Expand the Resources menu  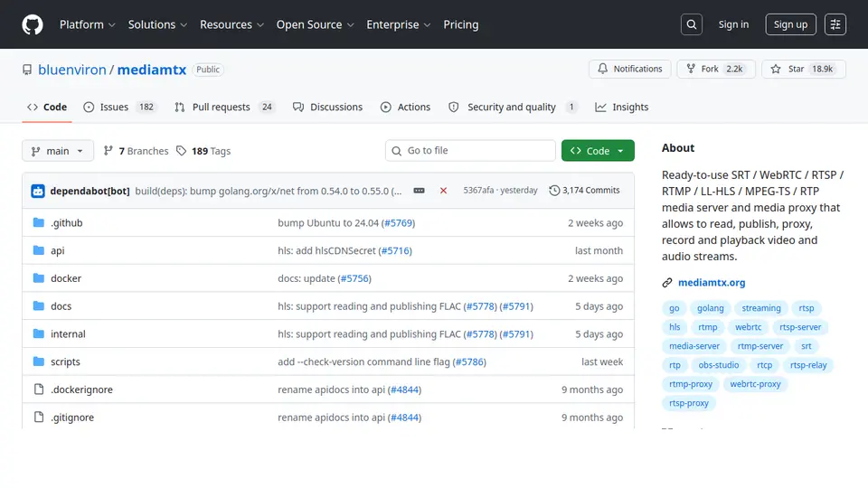pos(232,24)
